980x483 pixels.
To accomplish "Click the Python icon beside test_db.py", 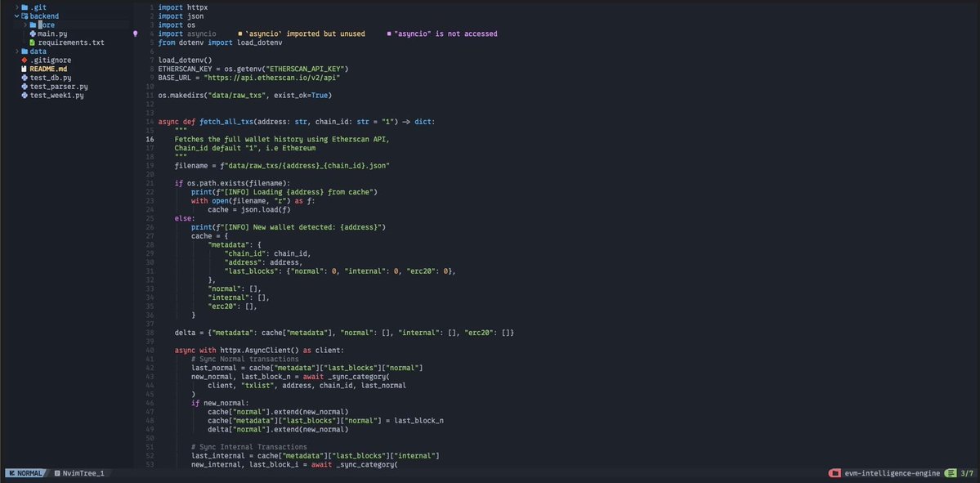I will [25, 78].
